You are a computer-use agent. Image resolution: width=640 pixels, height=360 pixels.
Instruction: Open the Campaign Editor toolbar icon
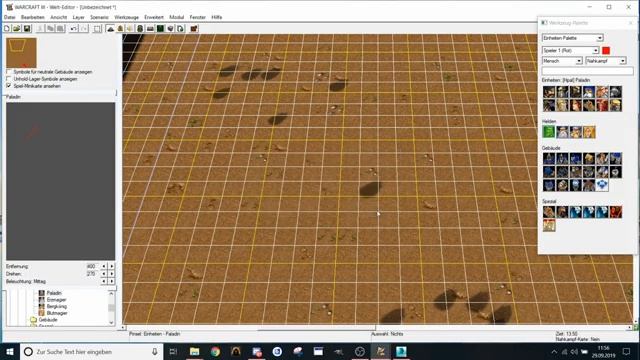tap(150, 29)
